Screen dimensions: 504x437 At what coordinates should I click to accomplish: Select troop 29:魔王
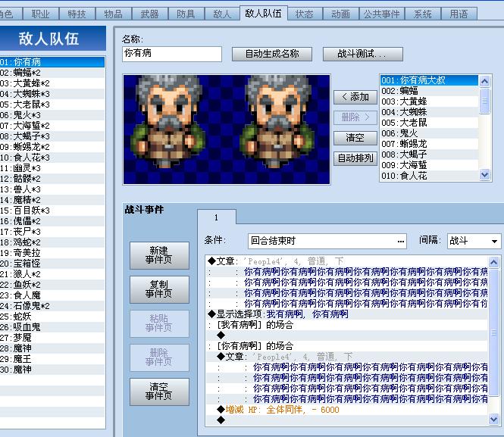52,359
